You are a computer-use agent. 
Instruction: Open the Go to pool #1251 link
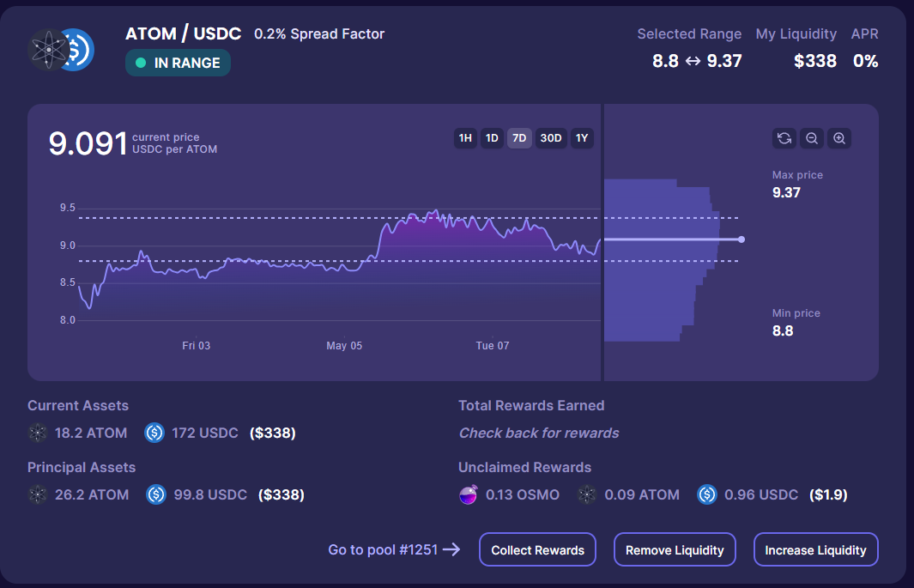tap(394, 549)
